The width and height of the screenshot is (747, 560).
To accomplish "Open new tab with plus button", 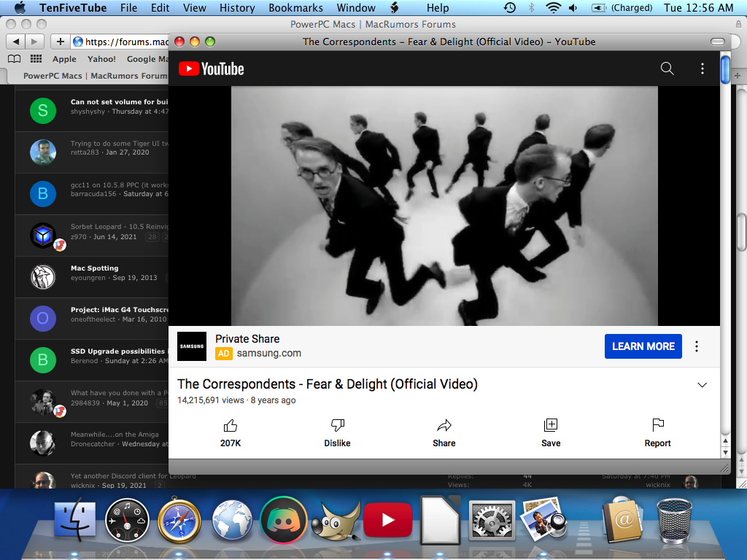I will [x=737, y=76].
